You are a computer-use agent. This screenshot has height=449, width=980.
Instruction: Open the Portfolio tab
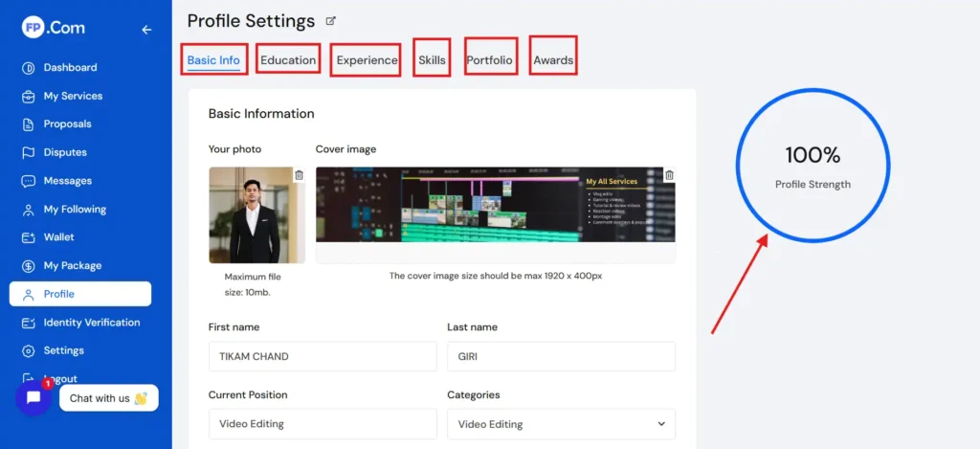click(489, 60)
